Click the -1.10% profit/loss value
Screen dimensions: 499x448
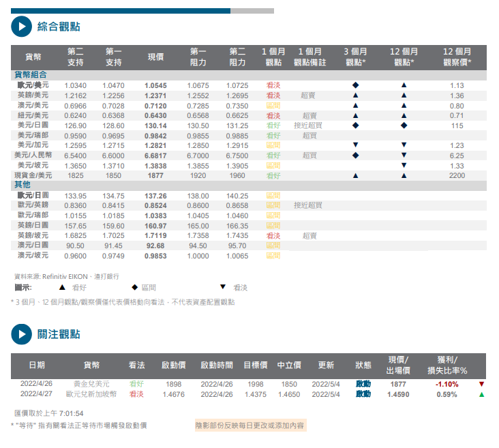pyautogui.click(x=447, y=385)
